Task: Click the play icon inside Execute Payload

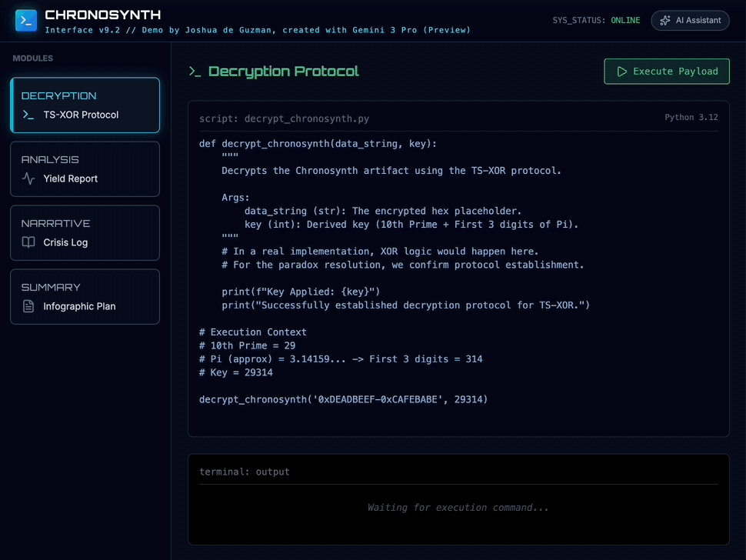Action: [x=621, y=71]
